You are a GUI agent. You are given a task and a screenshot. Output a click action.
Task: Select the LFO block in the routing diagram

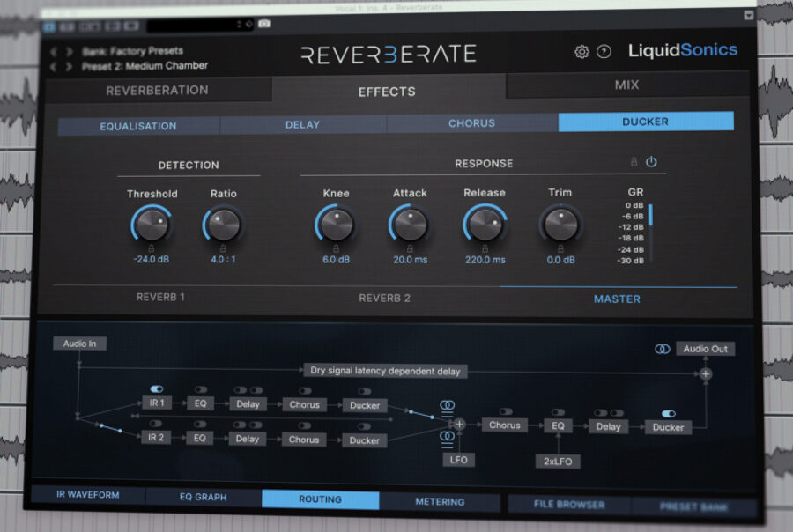pyautogui.click(x=458, y=459)
